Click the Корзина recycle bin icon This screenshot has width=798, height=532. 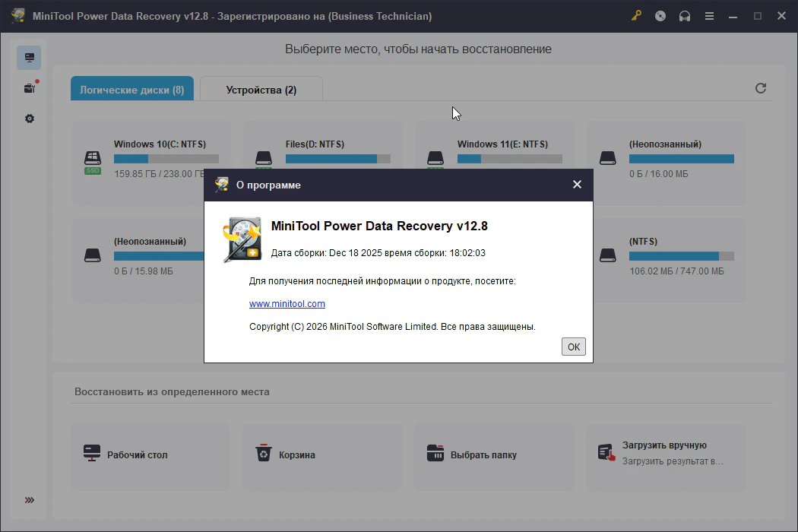(x=263, y=454)
